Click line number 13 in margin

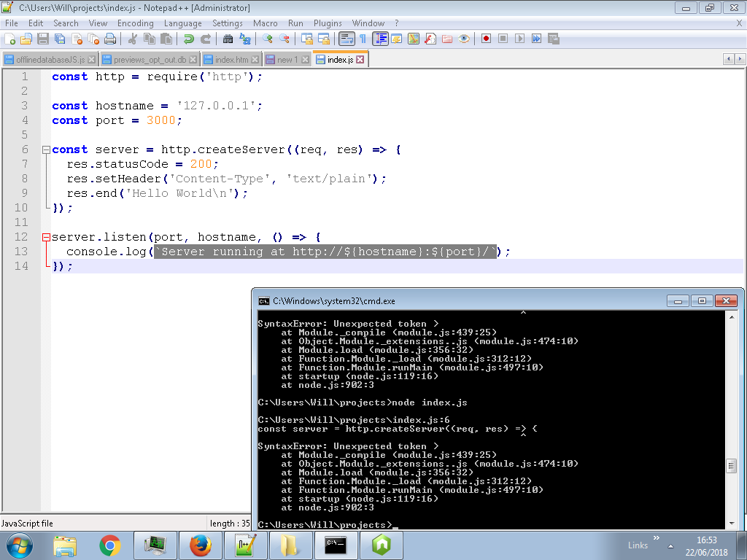21,252
